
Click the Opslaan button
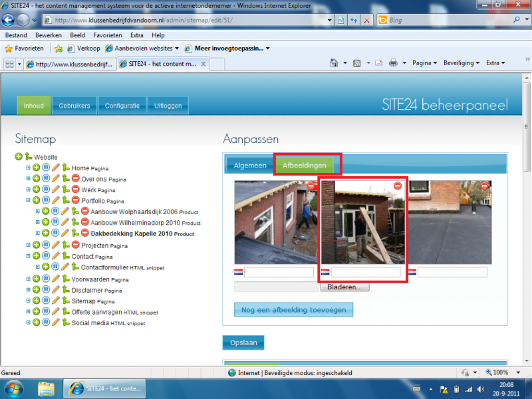[x=243, y=342]
